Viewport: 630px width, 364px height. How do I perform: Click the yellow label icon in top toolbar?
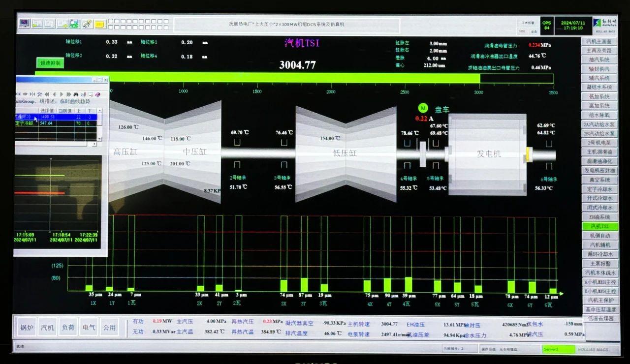[x=100, y=24]
